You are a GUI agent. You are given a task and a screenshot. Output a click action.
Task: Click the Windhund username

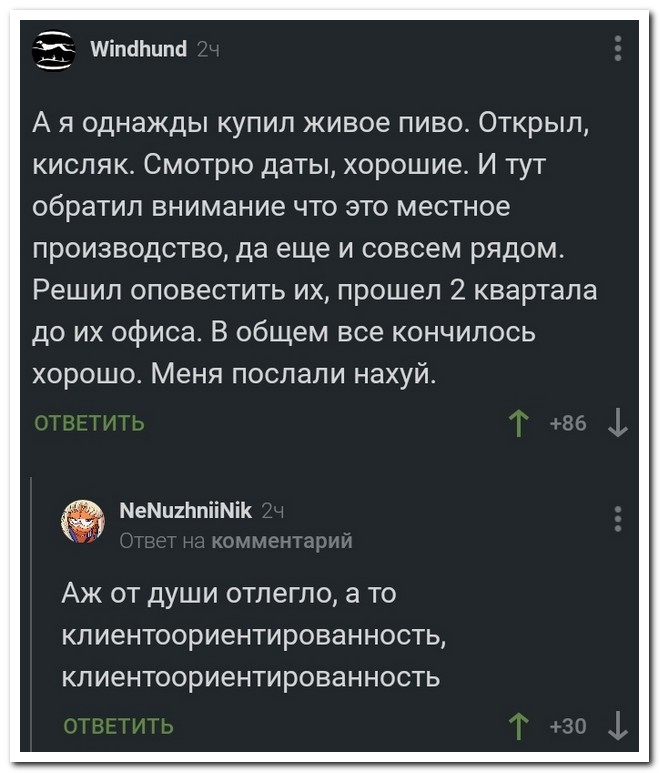tap(139, 49)
